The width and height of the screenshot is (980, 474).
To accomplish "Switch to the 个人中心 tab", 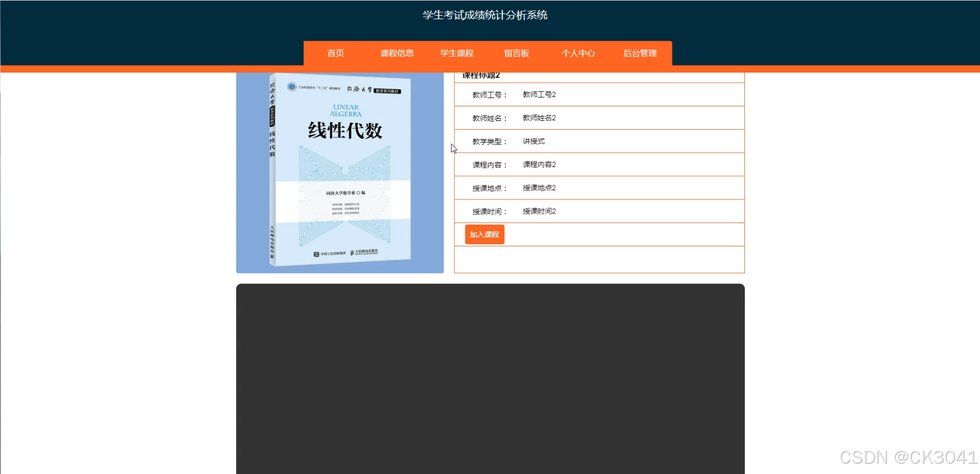I will click(578, 53).
